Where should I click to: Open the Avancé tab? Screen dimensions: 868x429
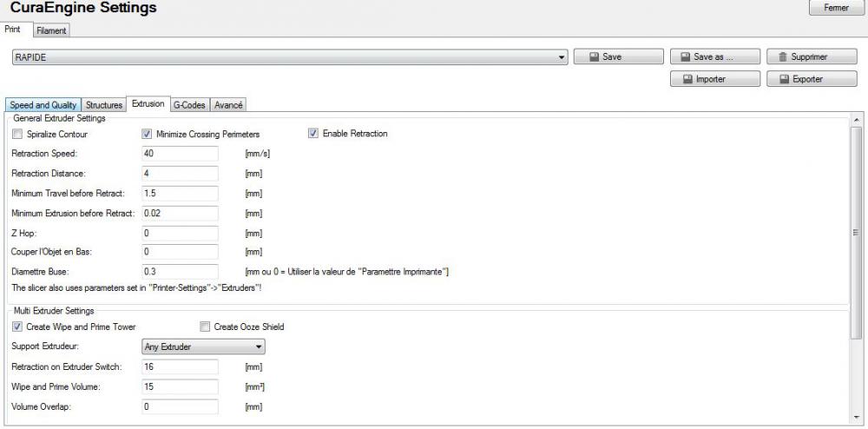228,104
